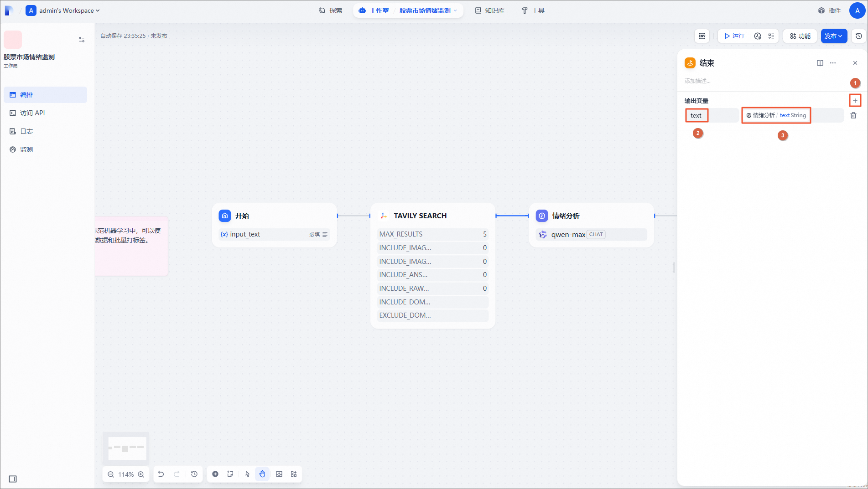Image resolution: width=868 pixels, height=489 pixels.
Task: Click the orange 结束 node icon
Action: (690, 63)
